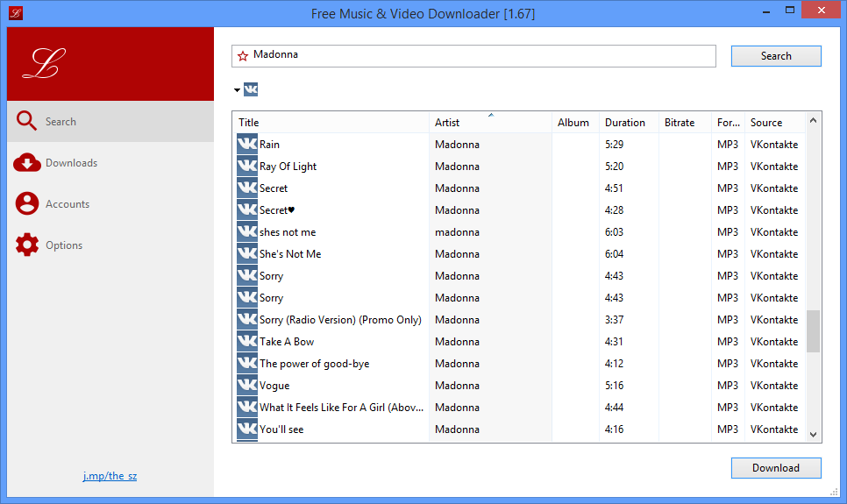Click VK icon of What It Feels Like row
This screenshot has width=847, height=504.
click(x=247, y=408)
